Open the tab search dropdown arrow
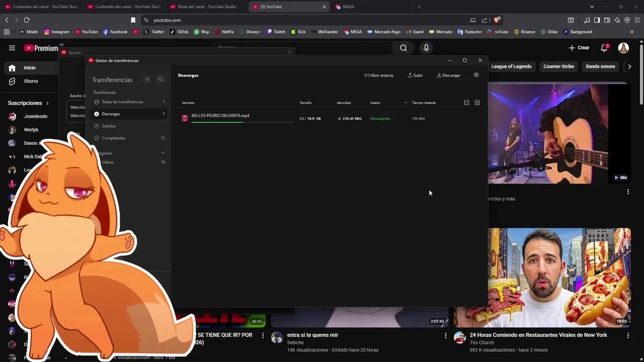The width and height of the screenshot is (644, 362). point(592,7)
